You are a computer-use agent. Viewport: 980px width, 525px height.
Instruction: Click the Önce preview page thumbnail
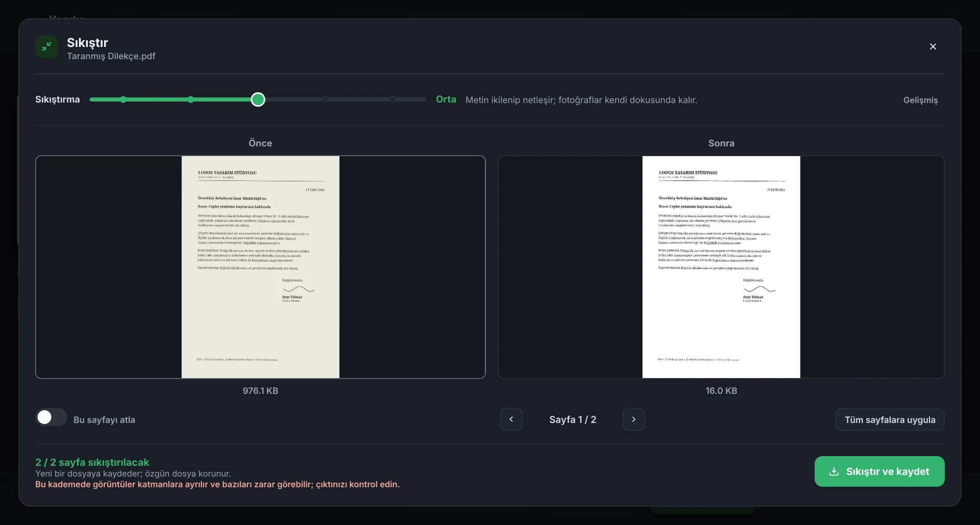click(260, 267)
